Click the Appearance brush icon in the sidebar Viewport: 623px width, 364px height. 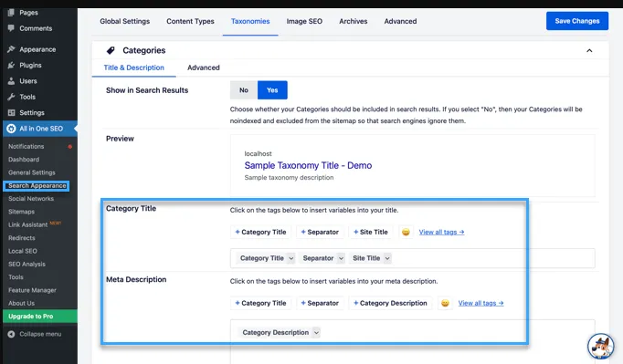click(11, 49)
